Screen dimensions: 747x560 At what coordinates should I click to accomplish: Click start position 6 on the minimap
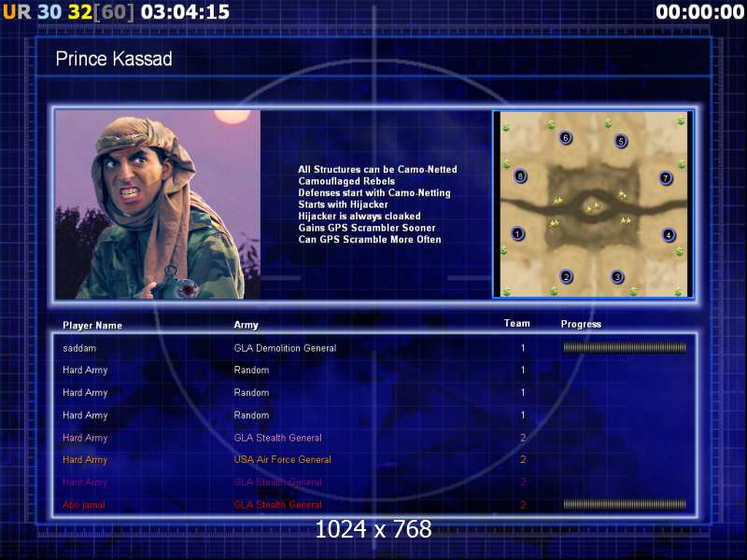(x=566, y=137)
